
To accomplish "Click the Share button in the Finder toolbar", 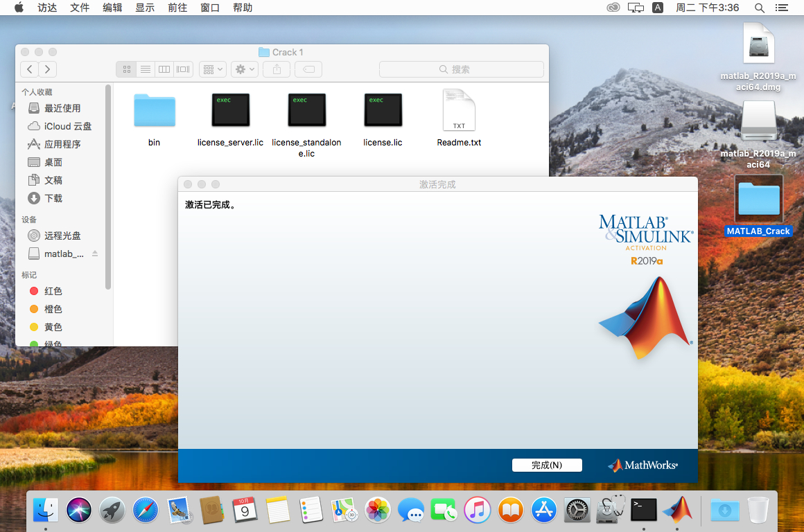I will pos(277,69).
